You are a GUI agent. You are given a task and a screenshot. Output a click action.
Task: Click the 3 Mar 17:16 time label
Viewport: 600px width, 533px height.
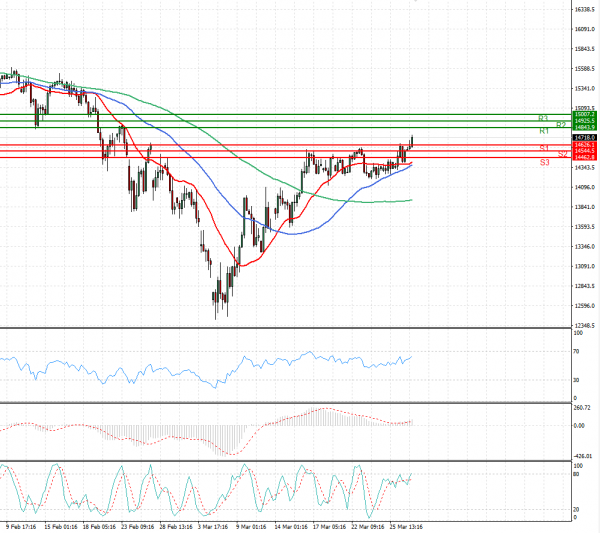click(x=213, y=527)
